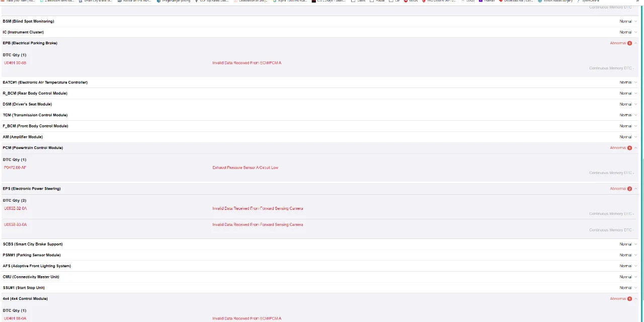
Task: Click the red badge on 4x4 Control Module
Action: coord(629,299)
